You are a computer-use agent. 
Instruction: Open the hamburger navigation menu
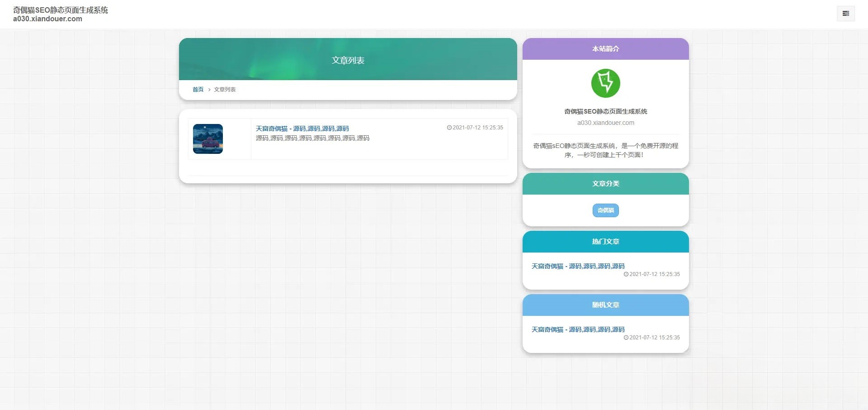(x=845, y=13)
